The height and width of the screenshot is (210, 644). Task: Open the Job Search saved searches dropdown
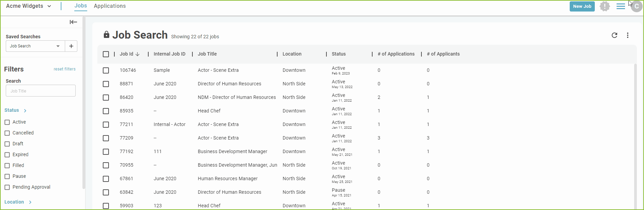[35, 46]
